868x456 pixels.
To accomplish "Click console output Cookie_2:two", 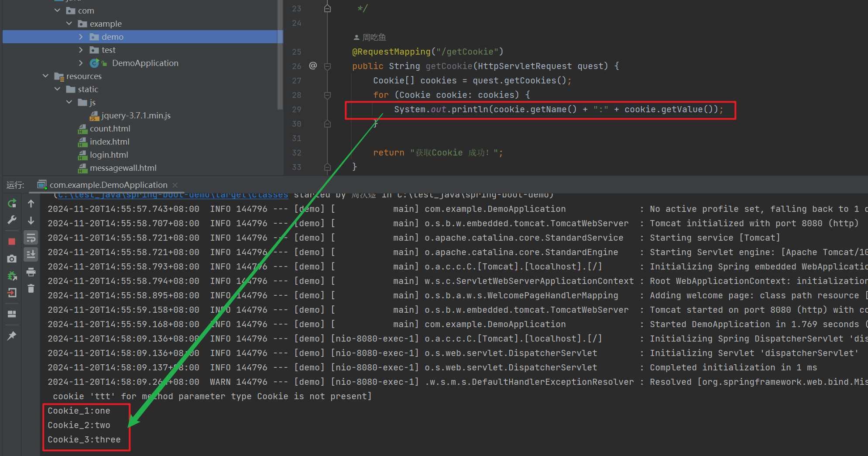I will tap(79, 425).
